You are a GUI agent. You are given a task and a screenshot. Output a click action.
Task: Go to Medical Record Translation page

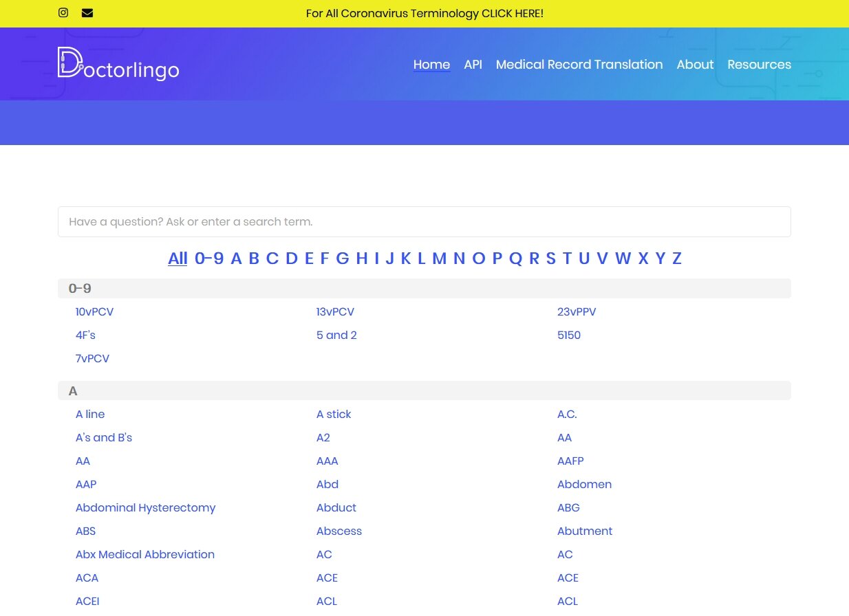[579, 65]
